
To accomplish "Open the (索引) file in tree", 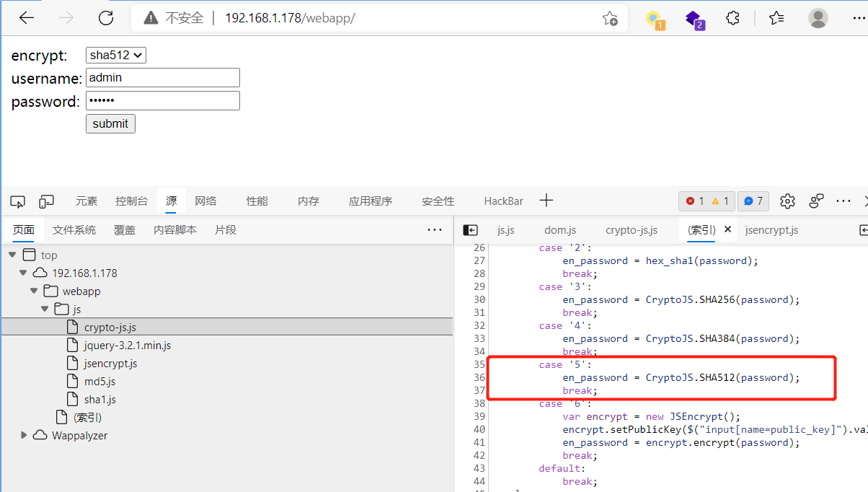I will (87, 418).
